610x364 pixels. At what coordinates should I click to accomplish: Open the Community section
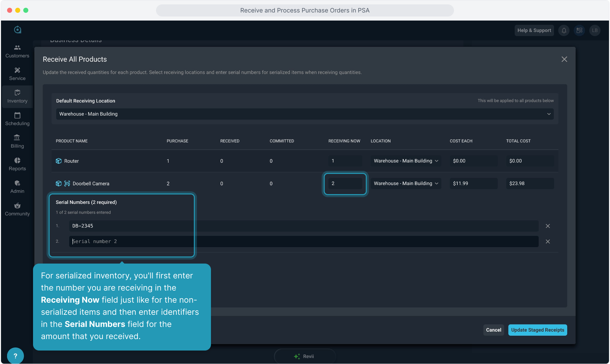tap(17, 209)
